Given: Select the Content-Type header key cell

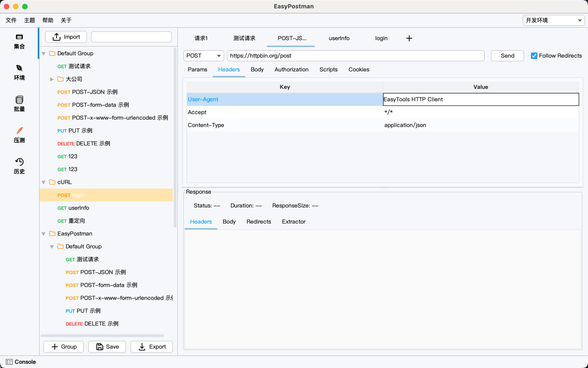Looking at the screenshot, I should point(285,125).
